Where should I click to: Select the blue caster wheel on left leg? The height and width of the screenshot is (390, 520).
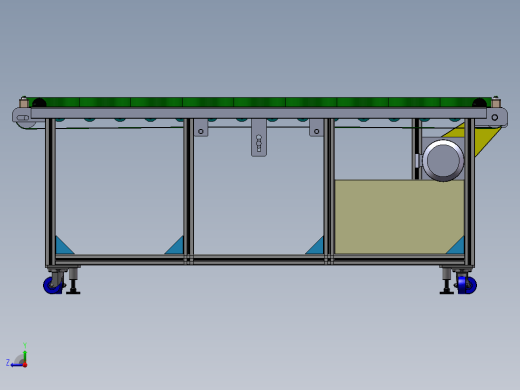click(53, 285)
